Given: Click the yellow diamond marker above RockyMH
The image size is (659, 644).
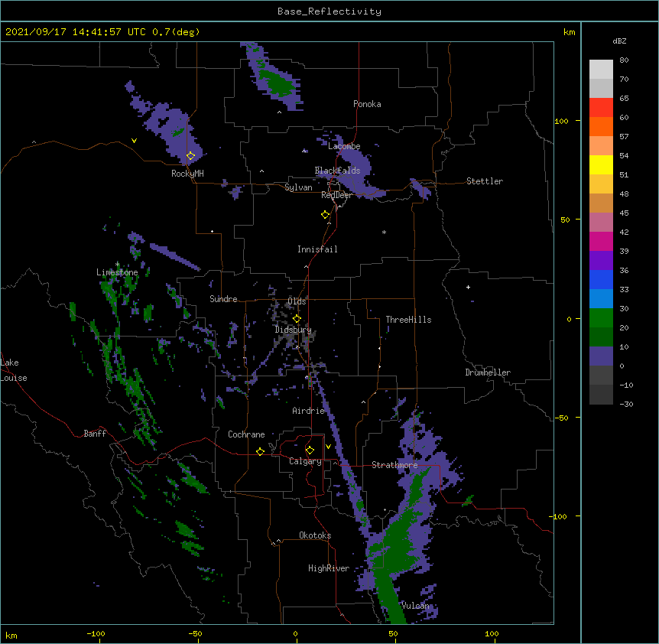Looking at the screenshot, I should (191, 156).
